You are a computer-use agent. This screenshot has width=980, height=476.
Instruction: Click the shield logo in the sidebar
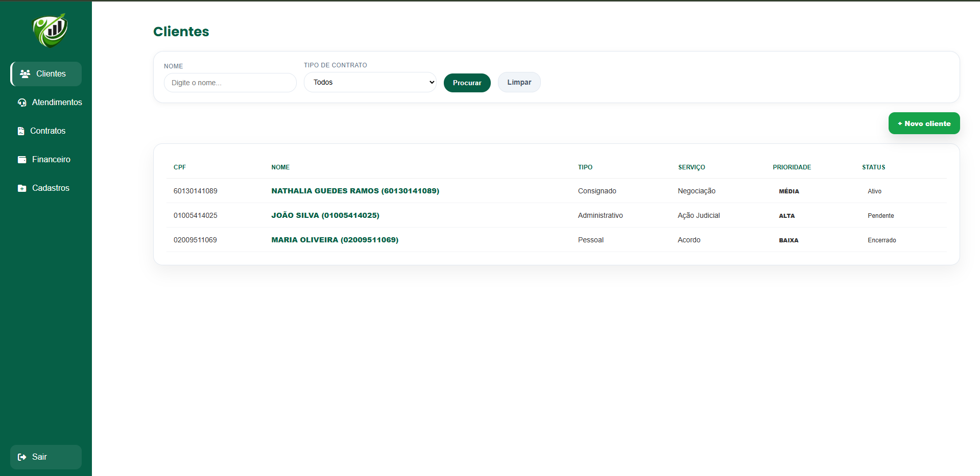tap(50, 31)
